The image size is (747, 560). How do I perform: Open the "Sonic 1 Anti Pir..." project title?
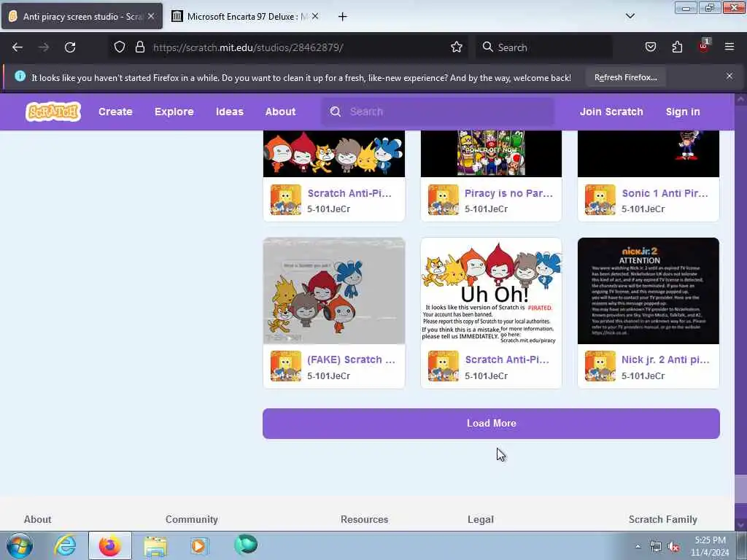click(x=665, y=193)
